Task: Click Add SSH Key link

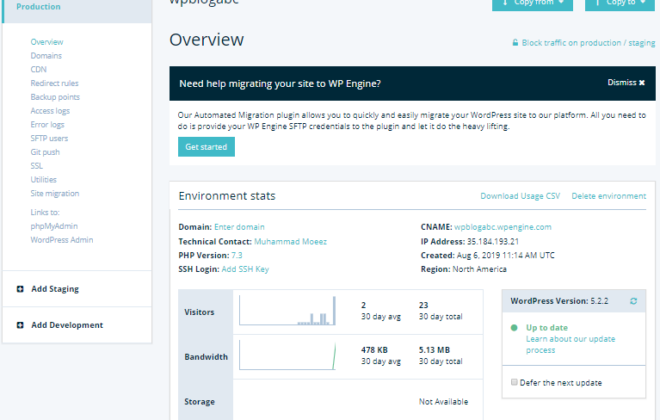Action: (x=245, y=269)
